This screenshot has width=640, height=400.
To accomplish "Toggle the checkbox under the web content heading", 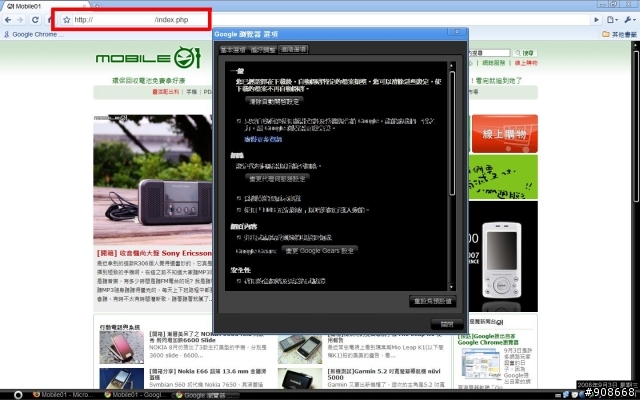I will [239, 237].
